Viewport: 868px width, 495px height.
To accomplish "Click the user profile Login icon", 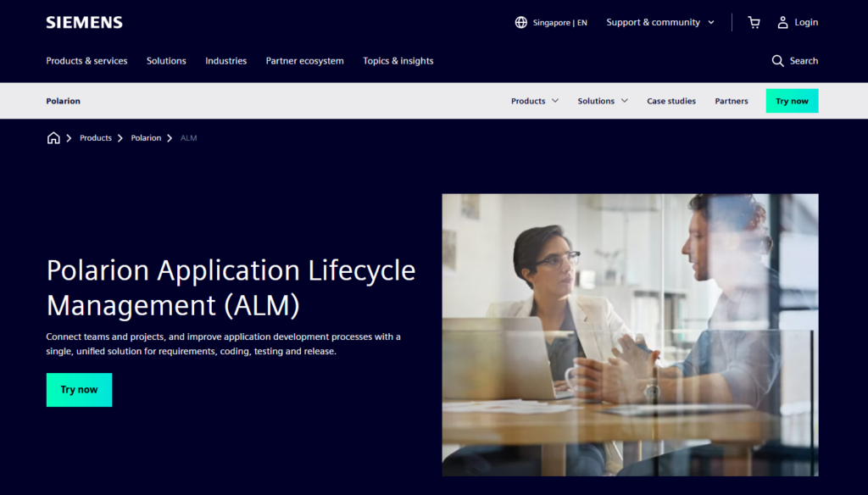I will coord(782,22).
